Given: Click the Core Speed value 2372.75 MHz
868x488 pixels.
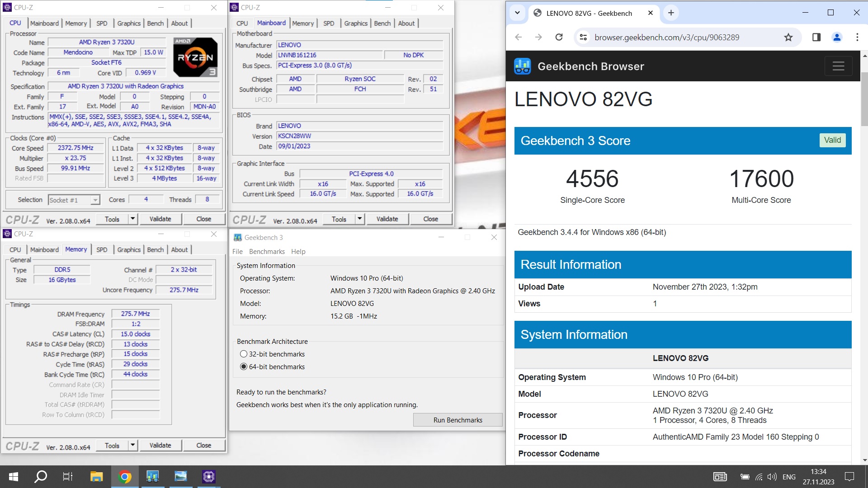Looking at the screenshot, I should click(x=75, y=148).
